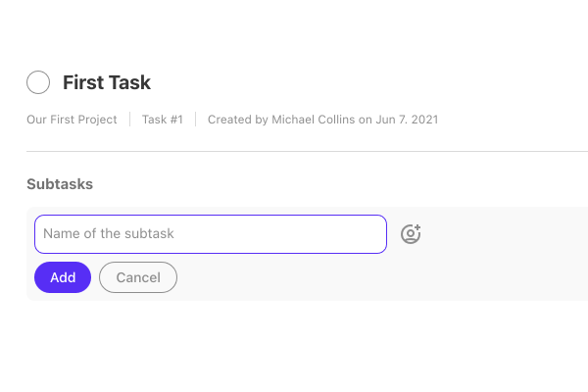Click the empty completion circle in the task header
The height and width of the screenshot is (392, 588).
[38, 82]
